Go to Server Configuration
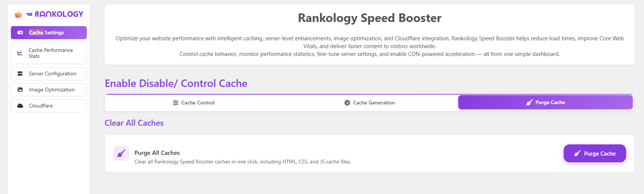 point(52,74)
